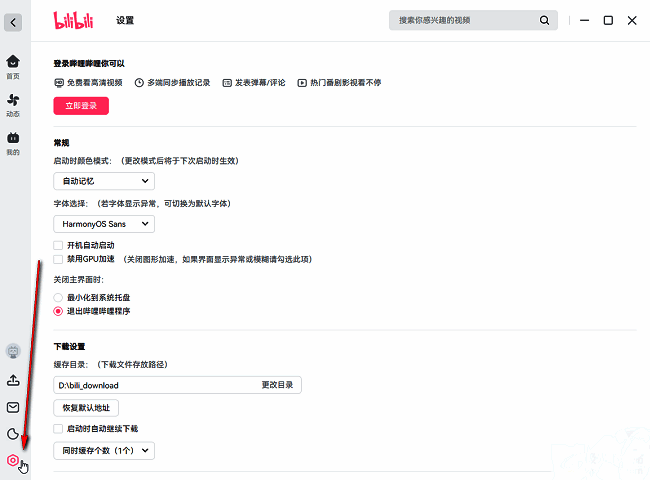Enable 开机自动启动 checkbox
This screenshot has width=650, height=480.
[58, 245]
